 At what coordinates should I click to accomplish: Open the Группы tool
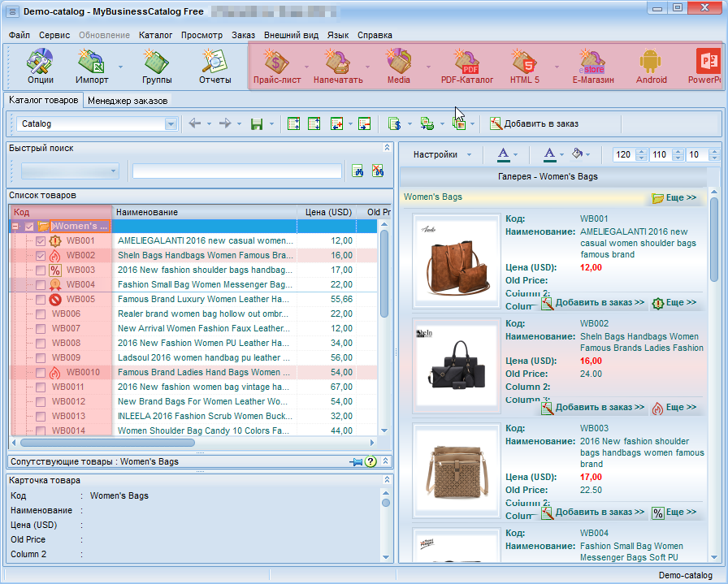[157, 67]
